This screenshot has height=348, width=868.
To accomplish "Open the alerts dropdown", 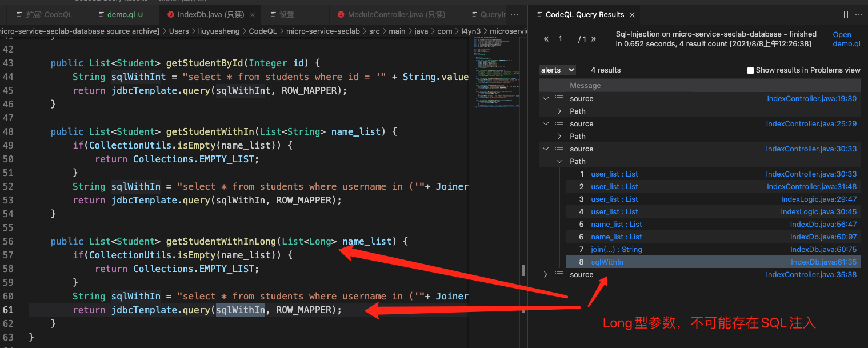I will [x=557, y=70].
